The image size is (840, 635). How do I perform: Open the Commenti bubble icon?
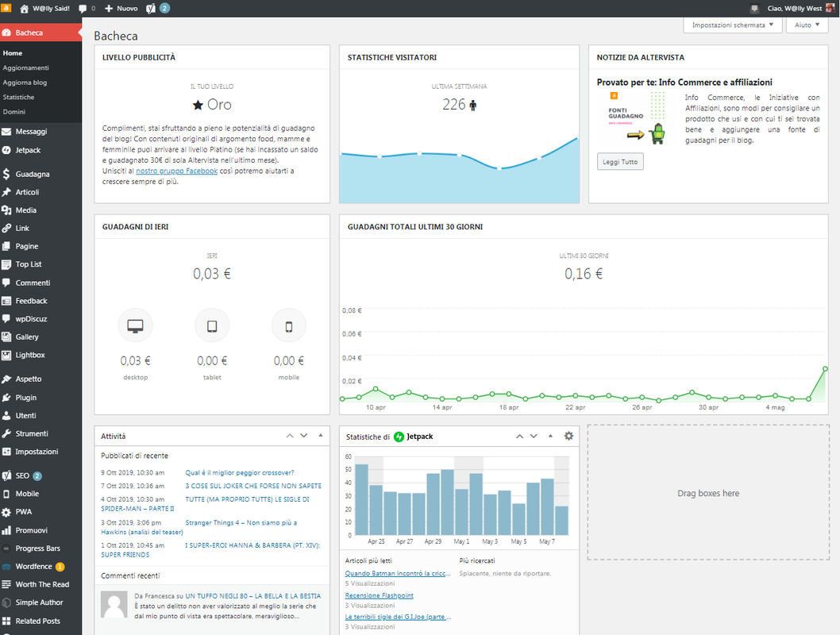6,283
